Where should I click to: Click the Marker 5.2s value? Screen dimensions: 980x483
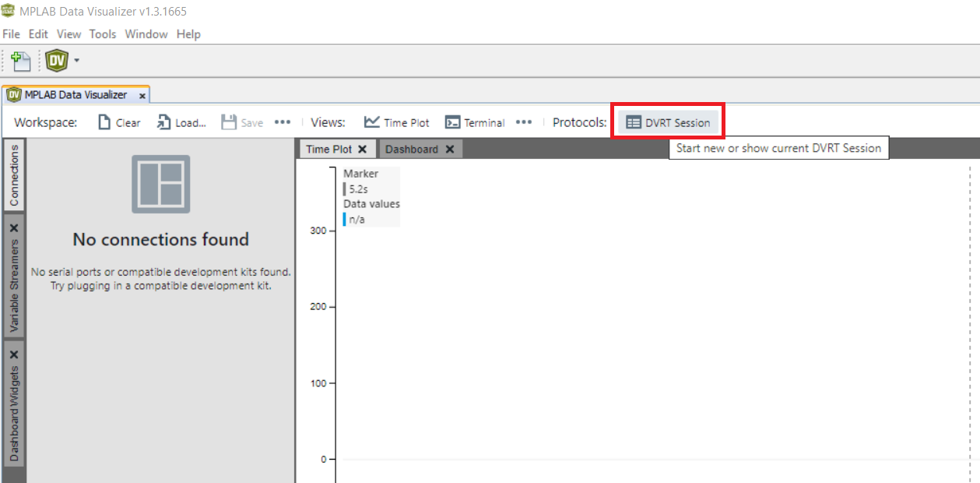(358, 189)
